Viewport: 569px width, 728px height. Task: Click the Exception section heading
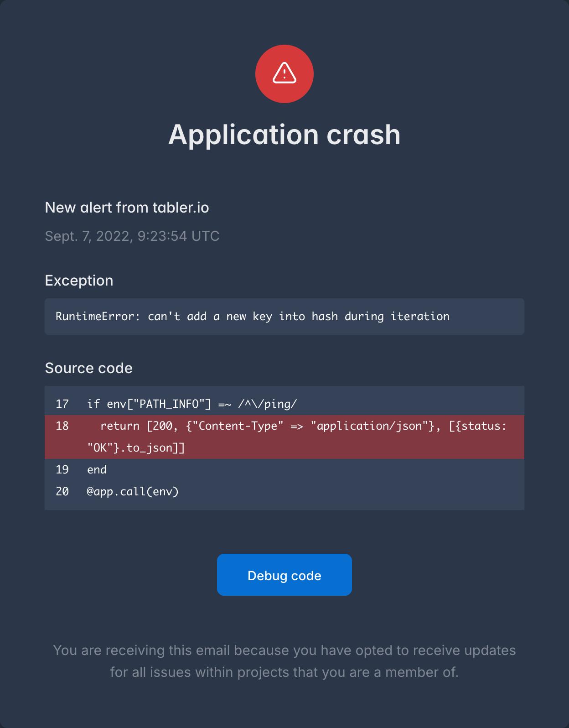coord(79,281)
